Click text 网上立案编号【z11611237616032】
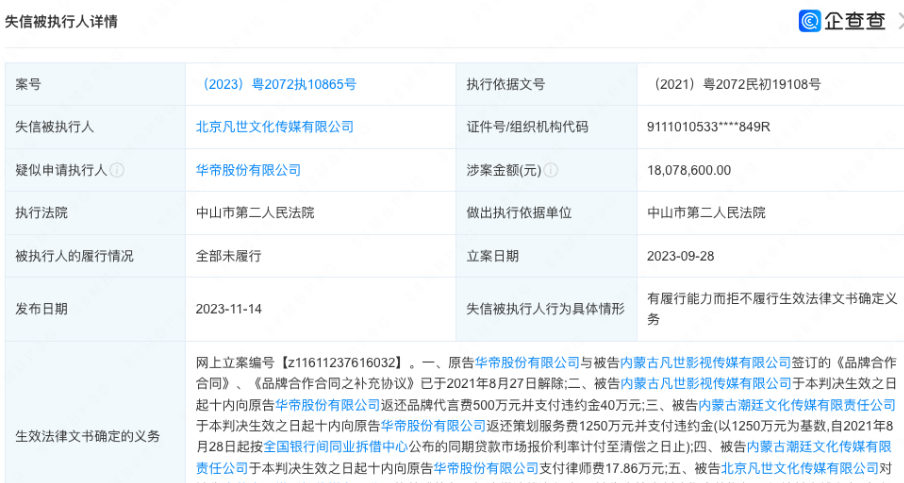Image resolution: width=904 pixels, height=483 pixels. pyautogui.click(x=300, y=363)
